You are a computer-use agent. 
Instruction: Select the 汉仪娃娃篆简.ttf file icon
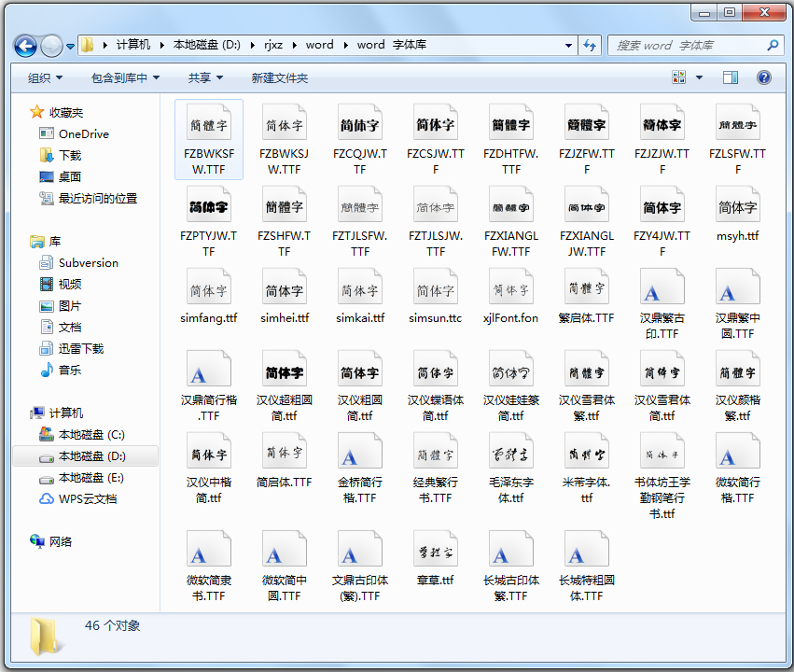(x=511, y=370)
